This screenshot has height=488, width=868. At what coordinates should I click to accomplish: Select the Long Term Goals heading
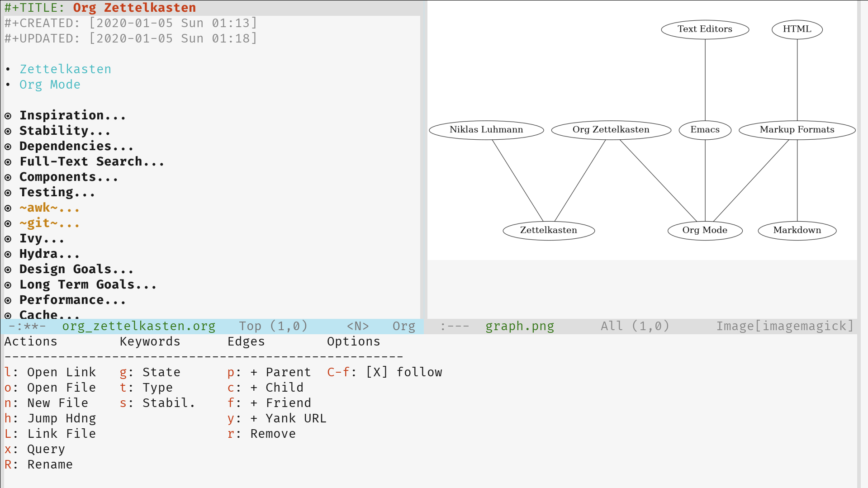coord(88,284)
